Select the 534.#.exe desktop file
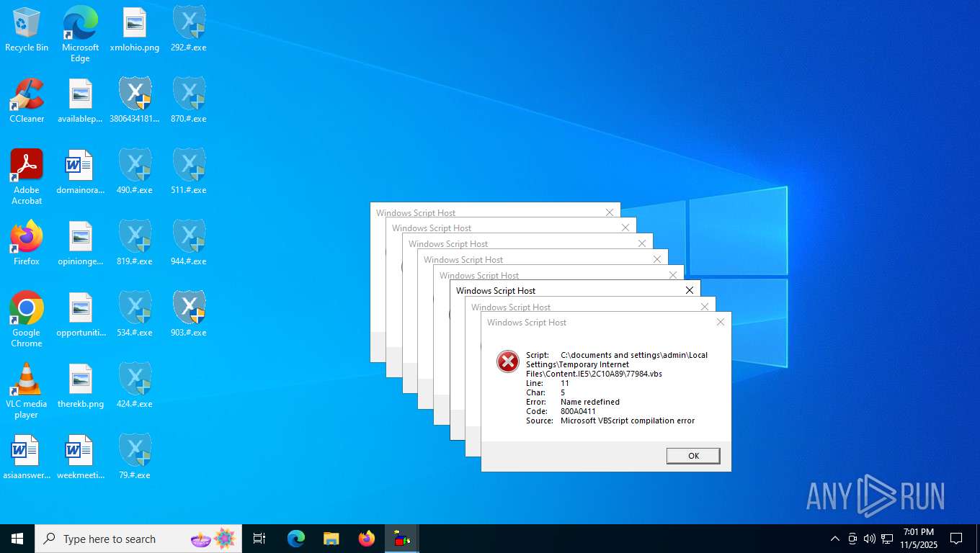The height and width of the screenshot is (553, 980). click(x=135, y=315)
